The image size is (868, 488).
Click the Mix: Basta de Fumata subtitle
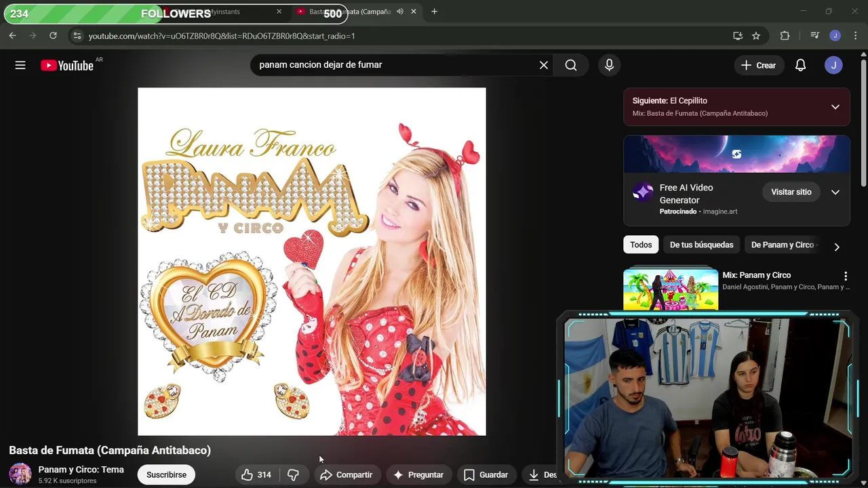click(700, 113)
